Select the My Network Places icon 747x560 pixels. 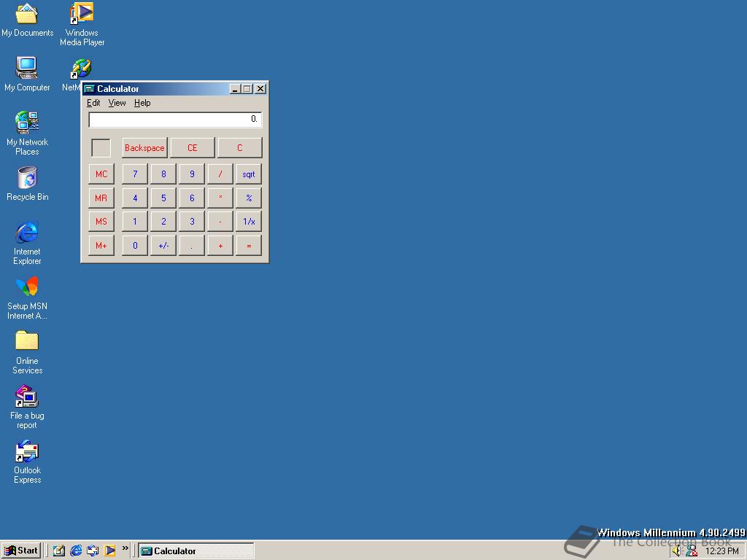tap(27, 133)
